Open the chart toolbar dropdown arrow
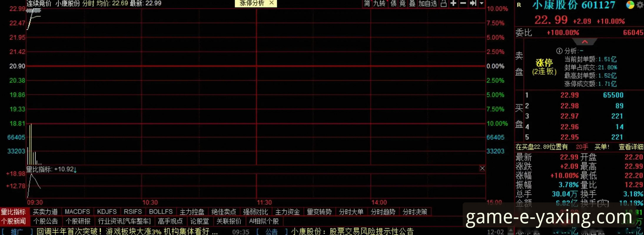 click(482, 3)
